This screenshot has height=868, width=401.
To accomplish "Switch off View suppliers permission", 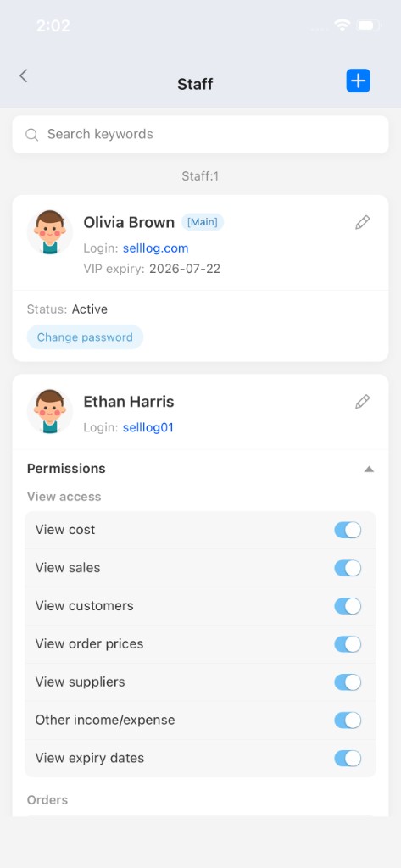I will [x=348, y=682].
